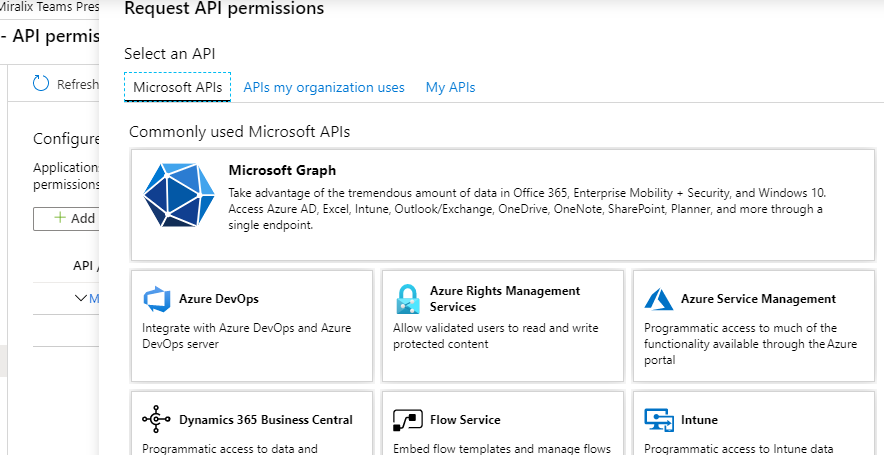
Task: Click the 'Commonly used Microsoft APIs' heading
Action: click(240, 132)
